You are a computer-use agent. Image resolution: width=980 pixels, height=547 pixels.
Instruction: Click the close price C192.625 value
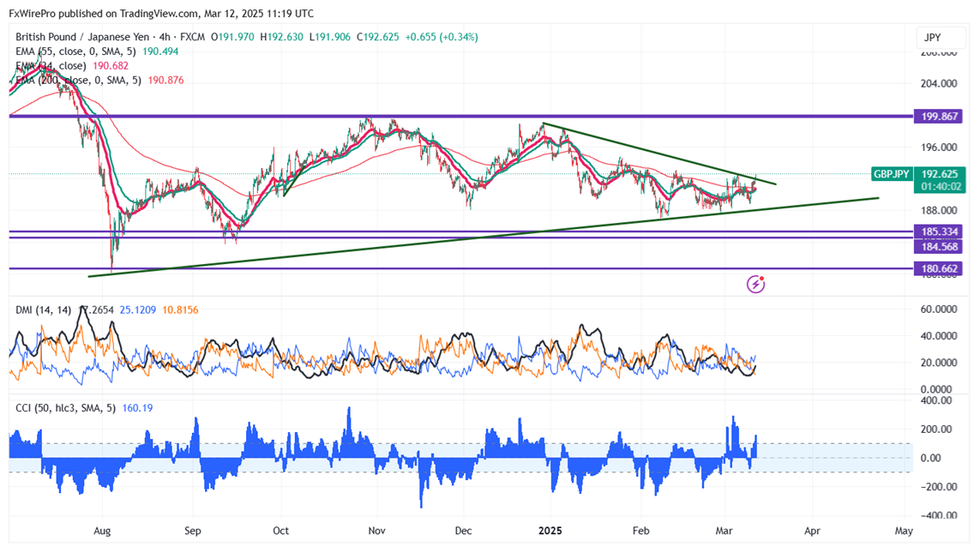point(377,37)
